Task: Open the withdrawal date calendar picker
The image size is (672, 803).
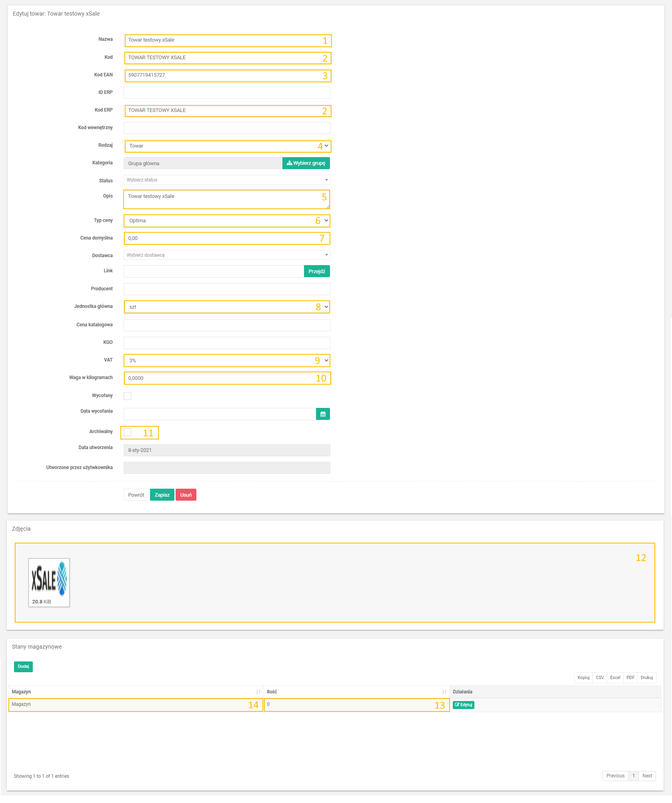Action: tap(323, 414)
